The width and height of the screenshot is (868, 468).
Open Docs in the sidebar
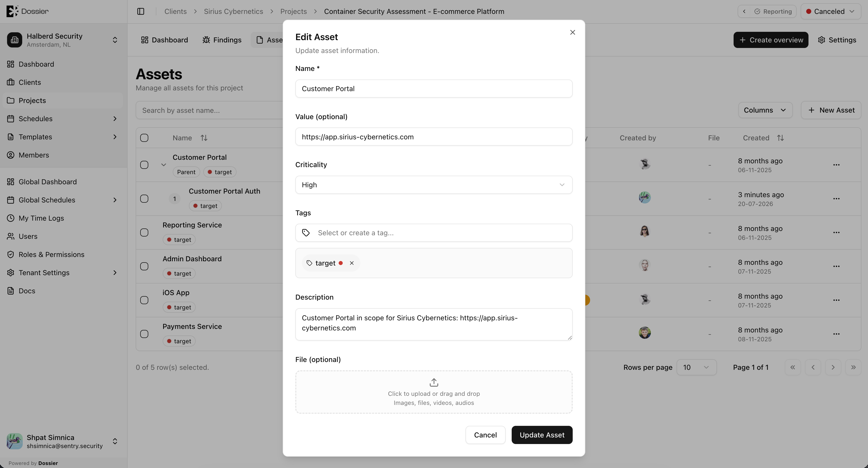coord(63,291)
